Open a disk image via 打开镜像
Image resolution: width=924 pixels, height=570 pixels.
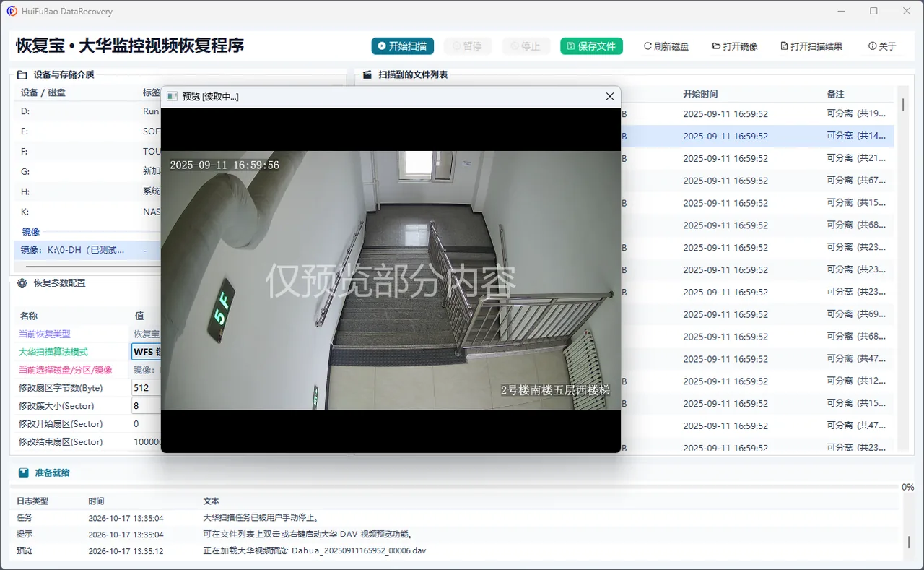(x=735, y=46)
